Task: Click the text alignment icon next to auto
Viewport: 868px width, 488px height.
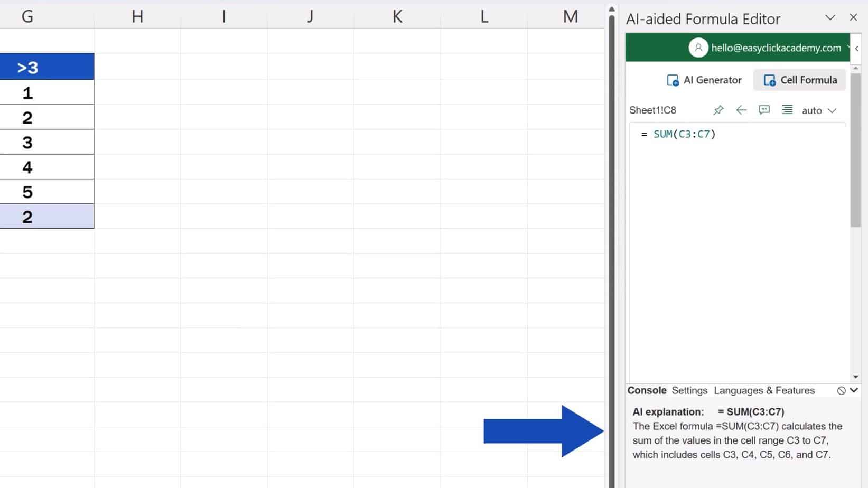Action: 787,110
